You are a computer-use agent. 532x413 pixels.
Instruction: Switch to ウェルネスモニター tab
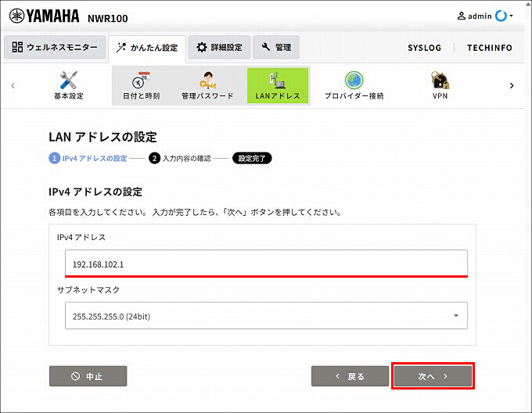click(55, 47)
